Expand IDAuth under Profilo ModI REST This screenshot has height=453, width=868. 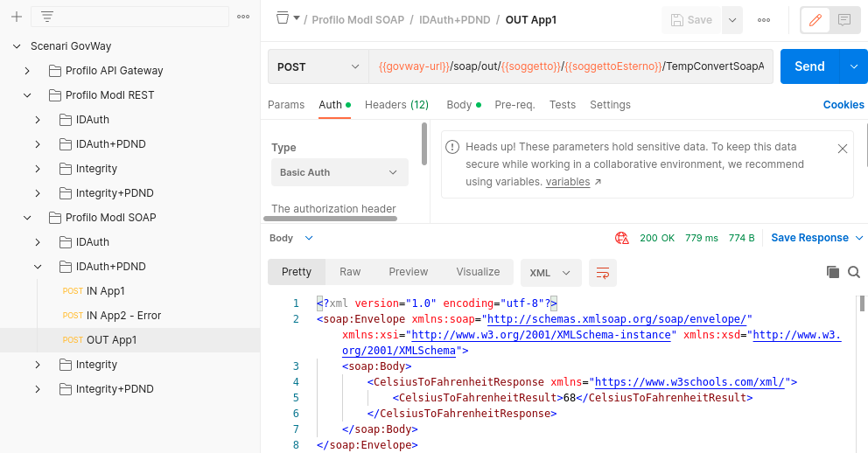click(38, 120)
